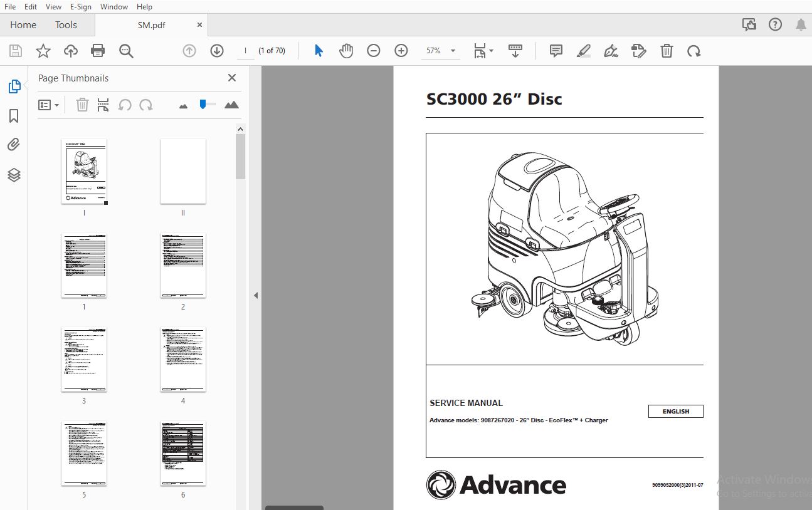Open the View menu
This screenshot has width=812, height=510.
53,6
